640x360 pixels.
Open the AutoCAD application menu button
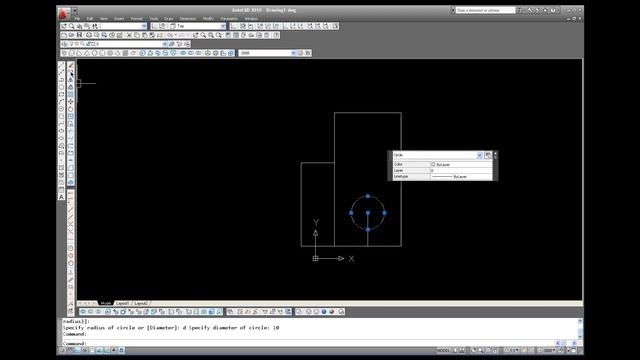63,13
